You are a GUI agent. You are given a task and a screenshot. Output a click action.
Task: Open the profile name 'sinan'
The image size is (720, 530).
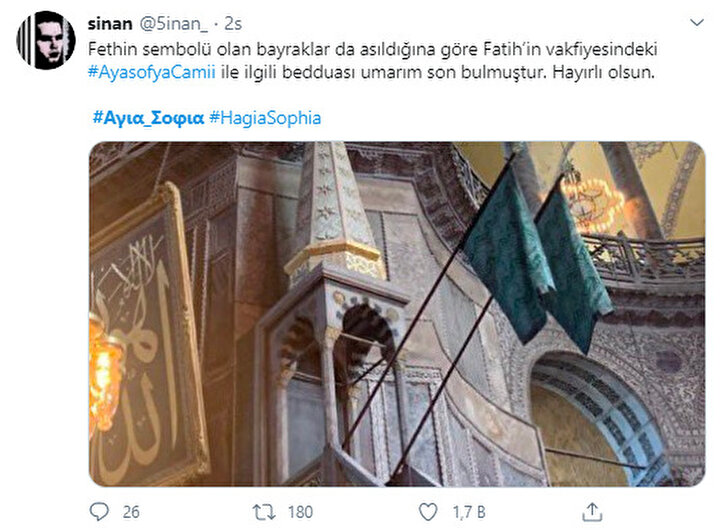tap(110, 23)
